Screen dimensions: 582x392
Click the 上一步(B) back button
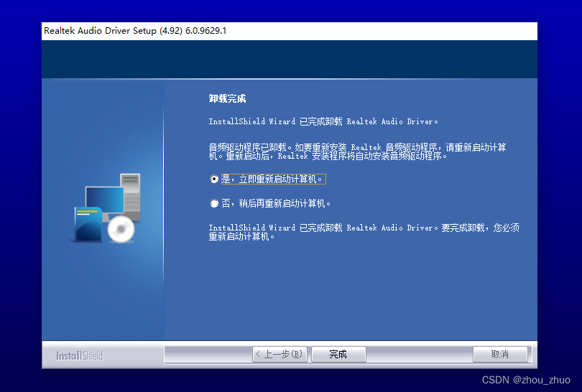coord(280,354)
